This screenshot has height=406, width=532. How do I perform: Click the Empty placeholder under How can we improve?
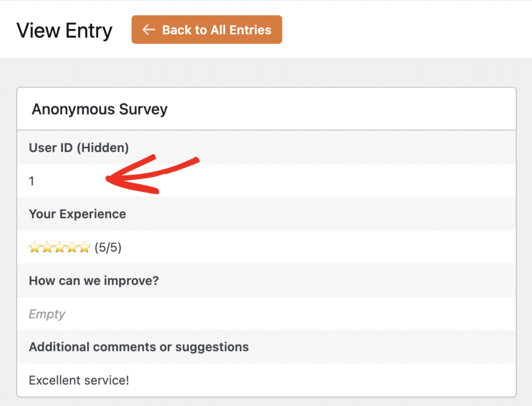tap(47, 314)
